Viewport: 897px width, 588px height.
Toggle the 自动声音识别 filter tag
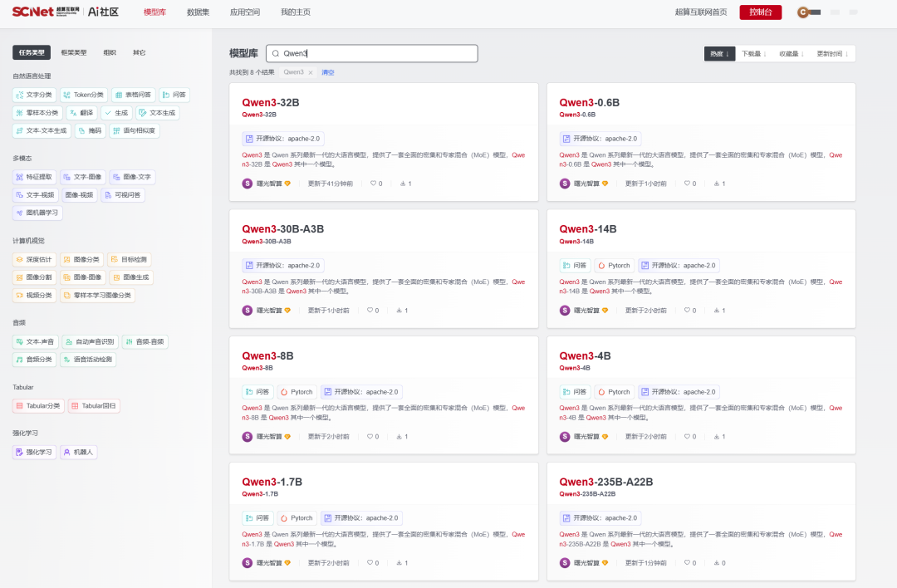[x=90, y=341]
